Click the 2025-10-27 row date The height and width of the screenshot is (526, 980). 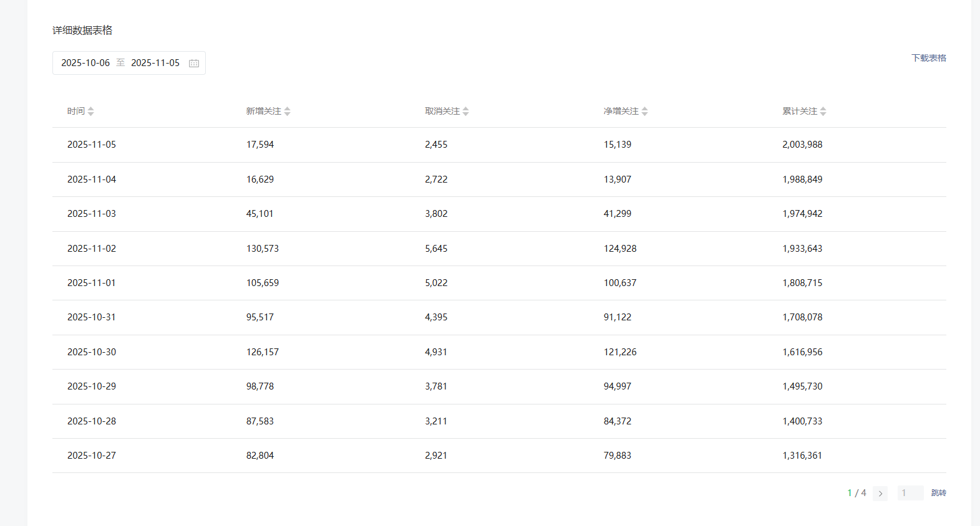(92, 456)
